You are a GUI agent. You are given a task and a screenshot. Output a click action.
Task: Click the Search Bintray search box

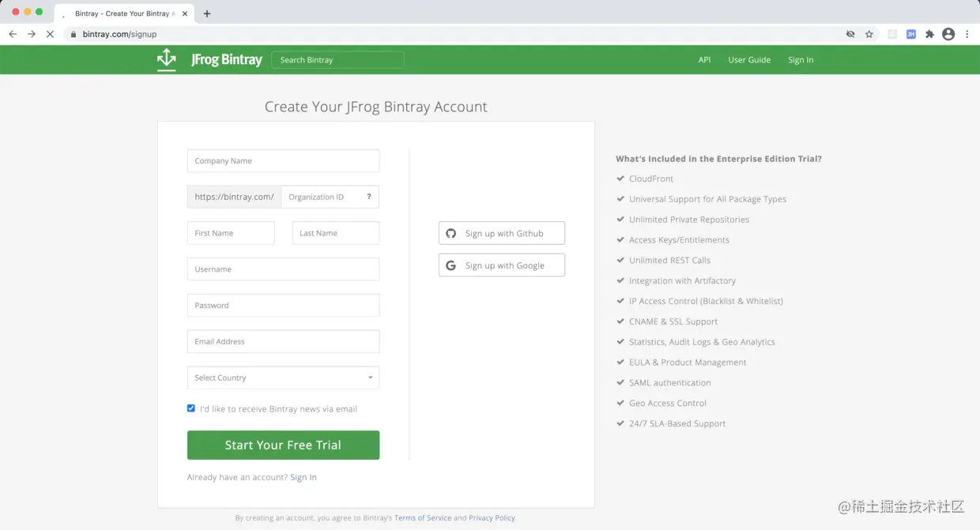pyautogui.click(x=337, y=59)
